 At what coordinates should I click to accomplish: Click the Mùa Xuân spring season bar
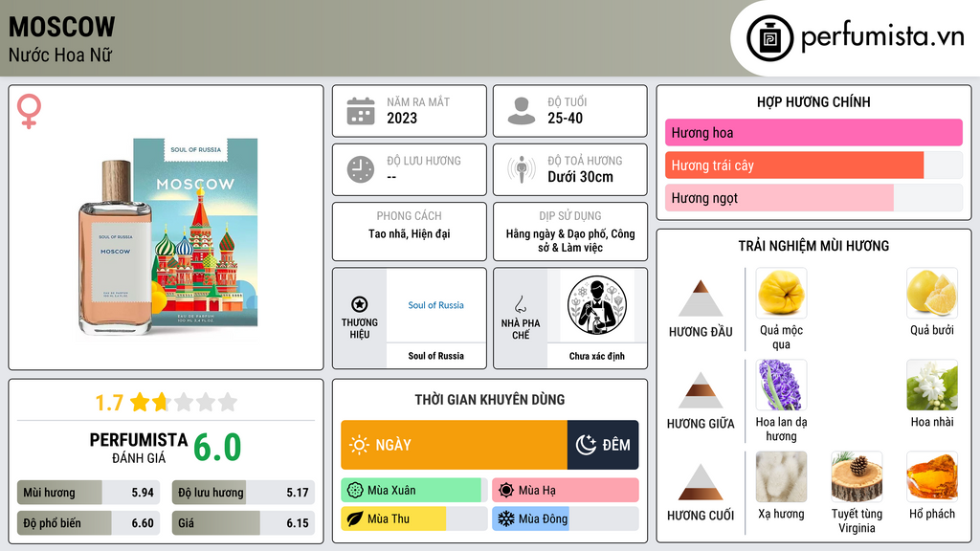pos(413,491)
